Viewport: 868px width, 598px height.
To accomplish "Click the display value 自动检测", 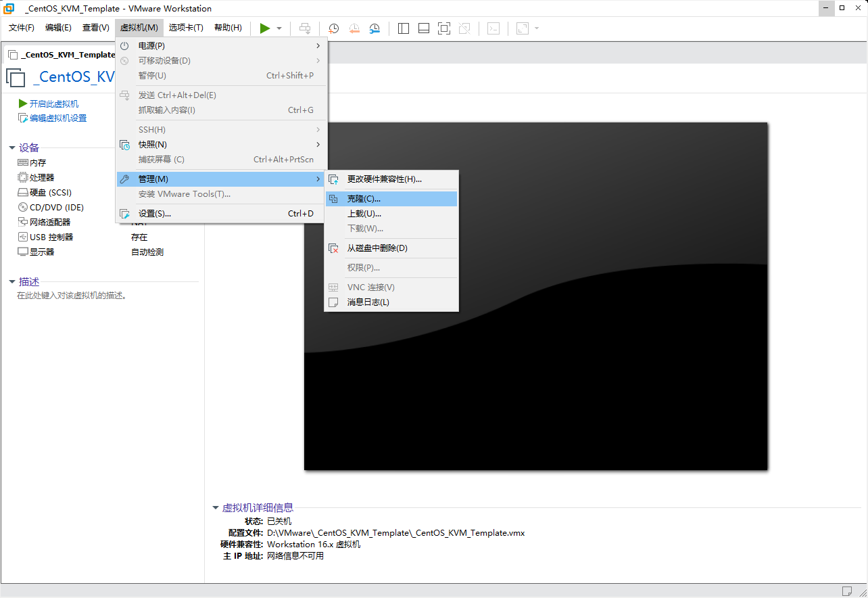I will pyautogui.click(x=147, y=252).
